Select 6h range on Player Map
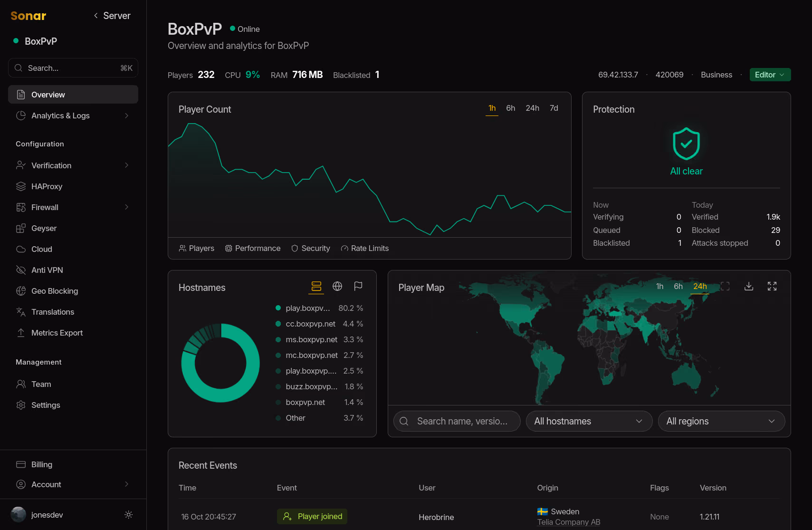 click(x=678, y=286)
